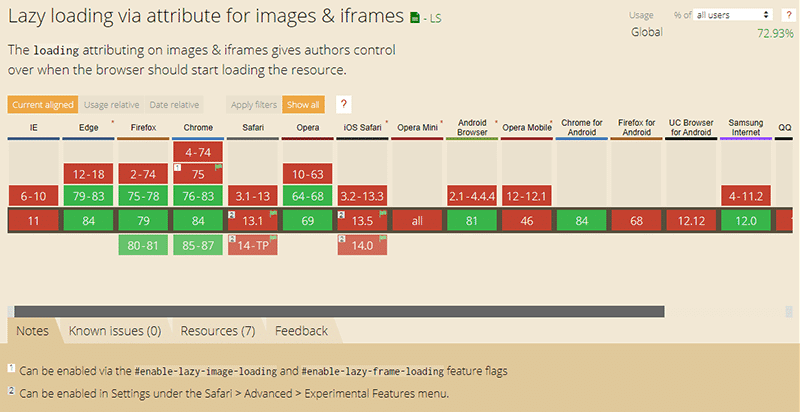
Task: Select the Firefox 75-78 version cell
Action: (143, 196)
